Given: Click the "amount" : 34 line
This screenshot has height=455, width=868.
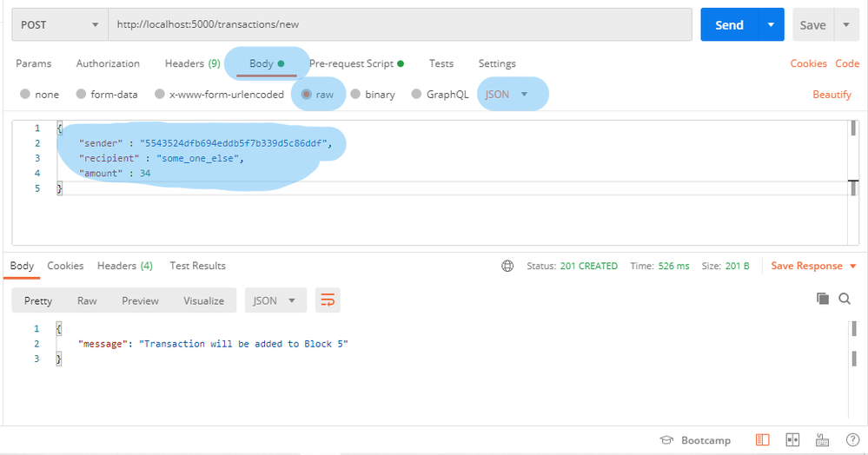Looking at the screenshot, I should tap(115, 174).
